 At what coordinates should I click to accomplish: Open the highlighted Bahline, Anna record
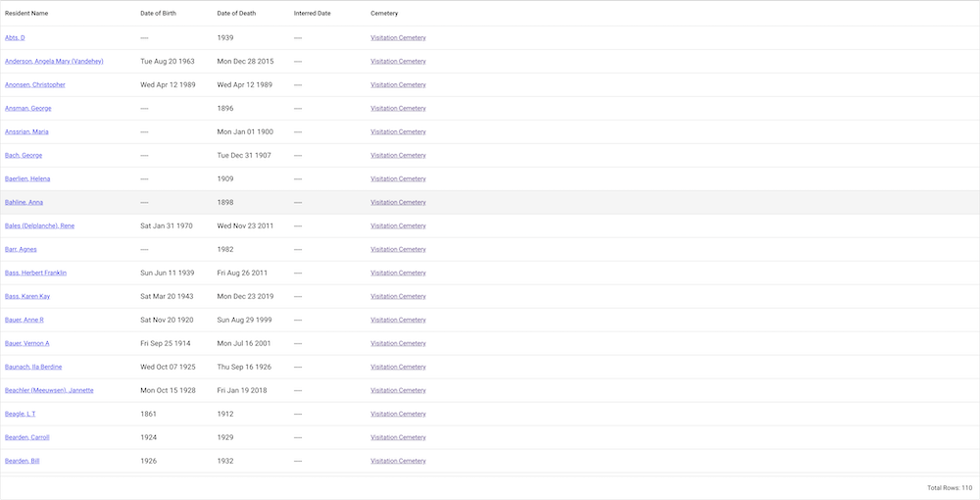pyautogui.click(x=24, y=202)
